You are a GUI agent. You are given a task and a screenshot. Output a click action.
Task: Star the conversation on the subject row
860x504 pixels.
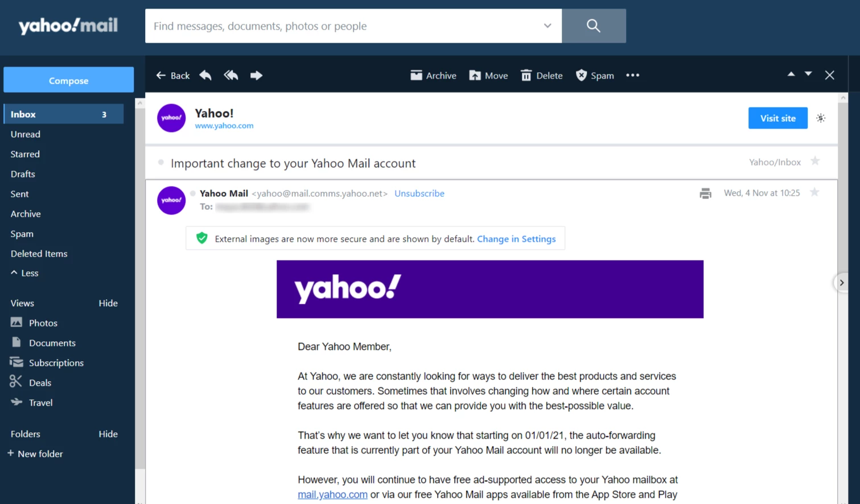coord(814,162)
